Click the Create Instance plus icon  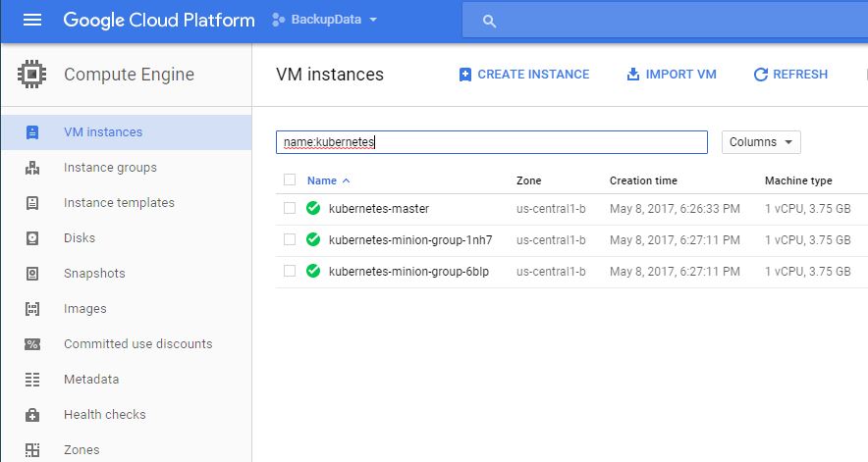pyautogui.click(x=465, y=75)
